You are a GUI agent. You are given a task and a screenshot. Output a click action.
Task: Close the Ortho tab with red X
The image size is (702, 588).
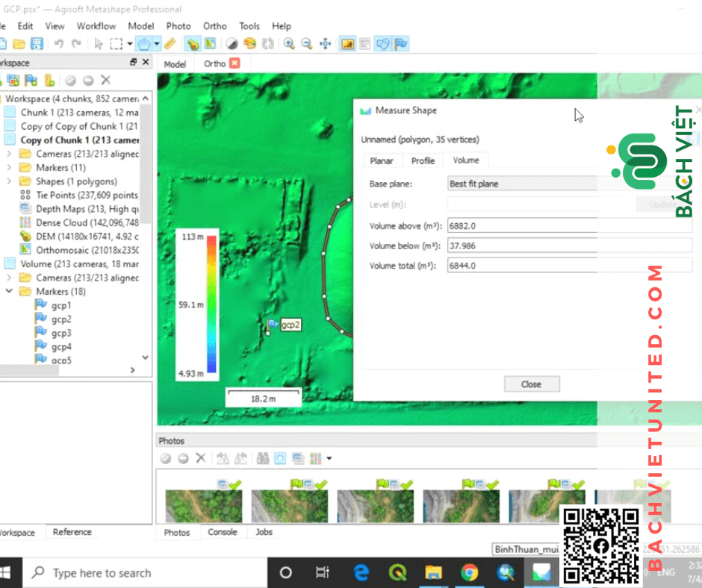coord(234,63)
